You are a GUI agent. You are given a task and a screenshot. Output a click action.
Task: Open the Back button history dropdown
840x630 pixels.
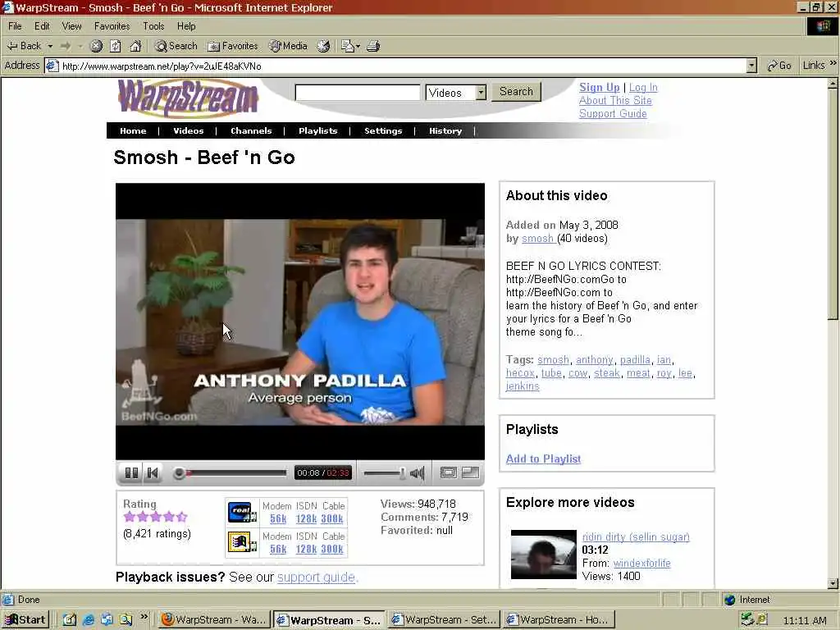[x=50, y=46]
